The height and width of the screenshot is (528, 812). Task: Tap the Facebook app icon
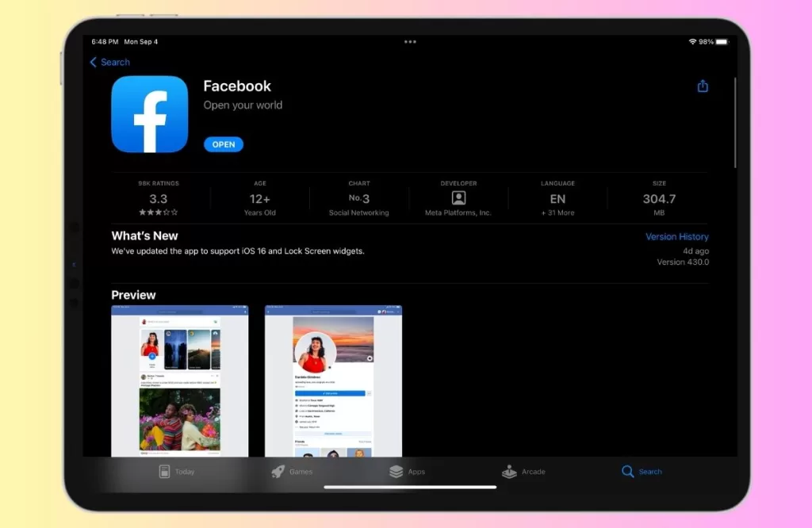pos(150,114)
